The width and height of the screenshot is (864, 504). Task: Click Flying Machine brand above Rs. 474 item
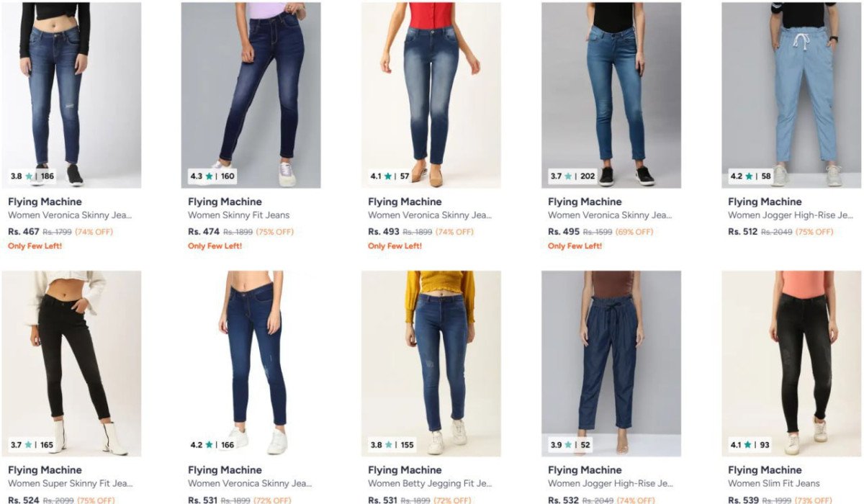click(x=225, y=202)
